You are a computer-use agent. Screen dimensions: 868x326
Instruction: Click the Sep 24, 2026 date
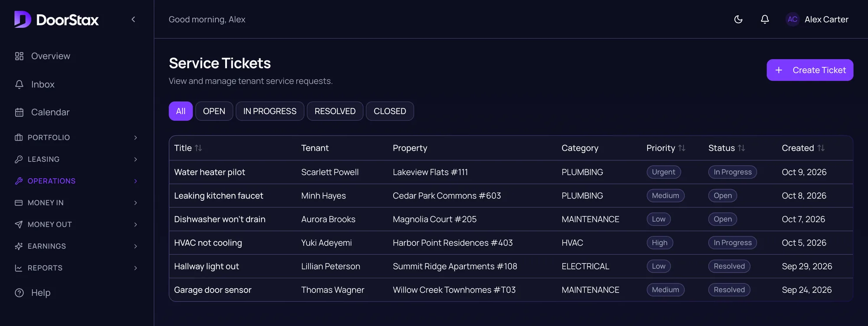[x=807, y=289]
